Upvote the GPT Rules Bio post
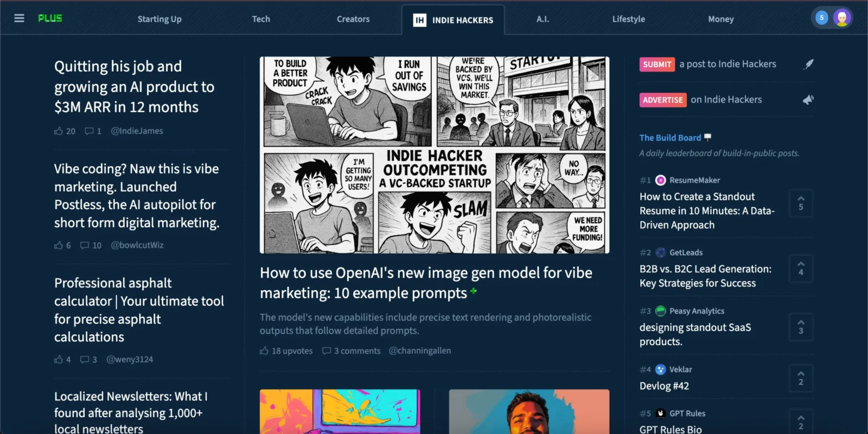Screen dimensions: 868x434 tap(801, 422)
